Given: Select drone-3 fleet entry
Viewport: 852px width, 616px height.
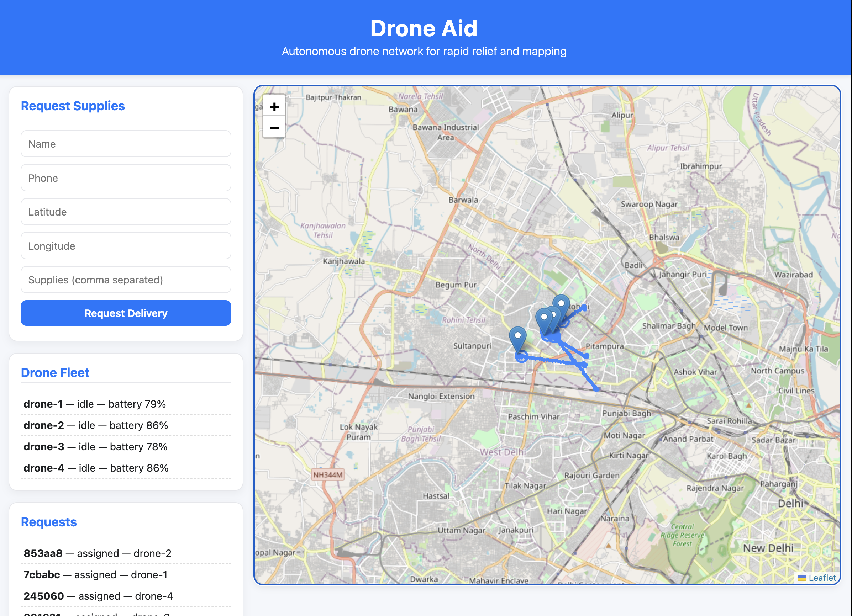Looking at the screenshot, I should pos(95,447).
